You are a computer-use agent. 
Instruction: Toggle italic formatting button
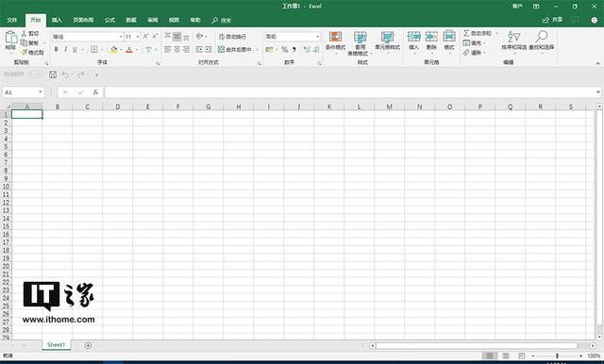pos(65,49)
